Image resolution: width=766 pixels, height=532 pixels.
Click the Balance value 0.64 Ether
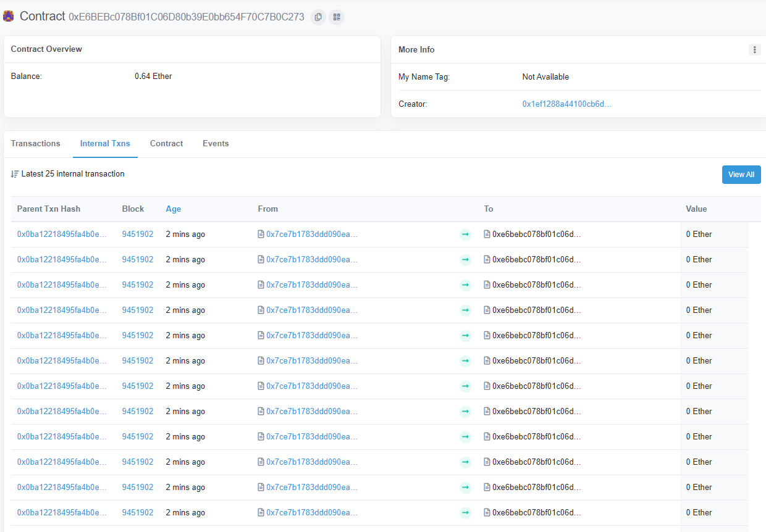(153, 77)
